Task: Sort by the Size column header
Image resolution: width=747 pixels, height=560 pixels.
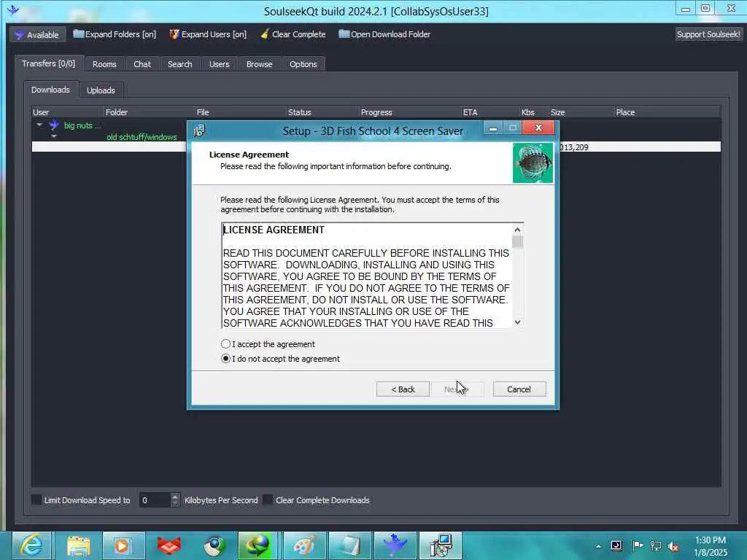Action: pos(581,112)
